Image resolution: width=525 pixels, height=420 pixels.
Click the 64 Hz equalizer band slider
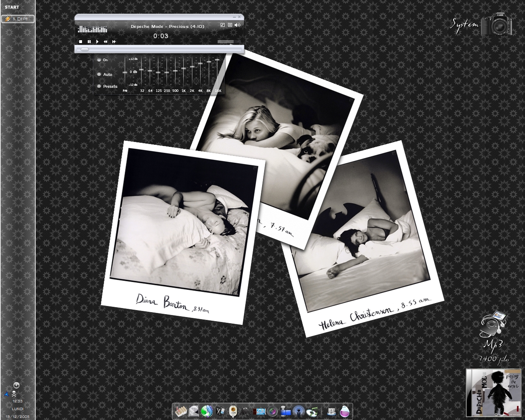[150, 71]
